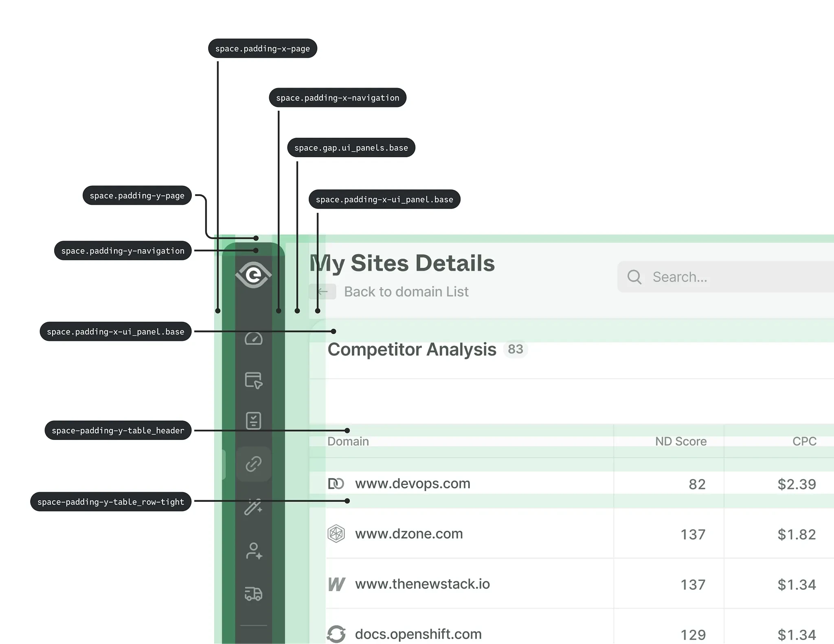Click the back arrow button
The height and width of the screenshot is (644, 834).
tap(323, 292)
